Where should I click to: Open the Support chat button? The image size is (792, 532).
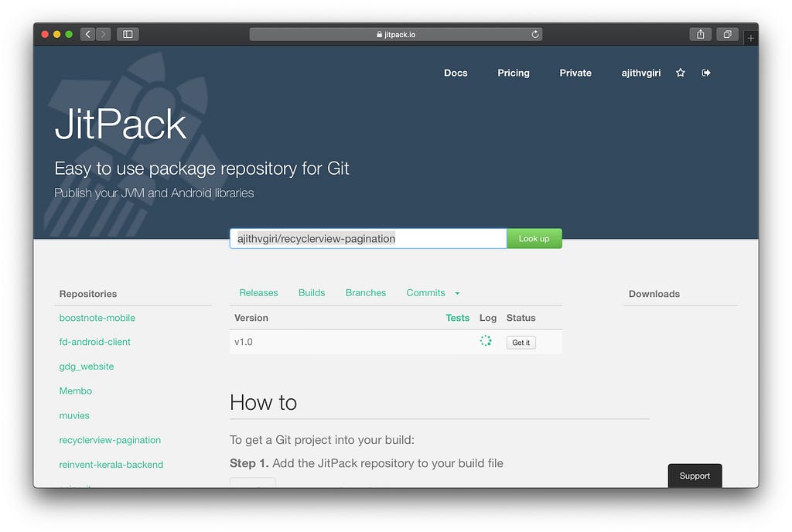pos(695,476)
